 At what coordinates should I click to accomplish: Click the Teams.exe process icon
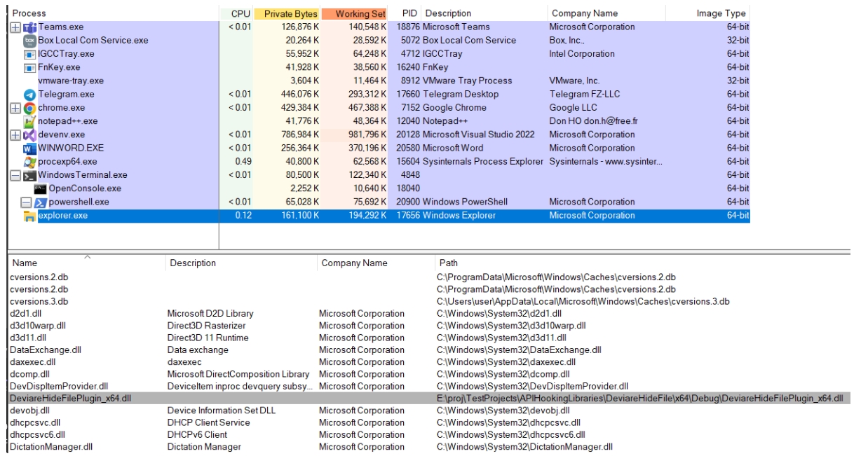click(x=29, y=27)
